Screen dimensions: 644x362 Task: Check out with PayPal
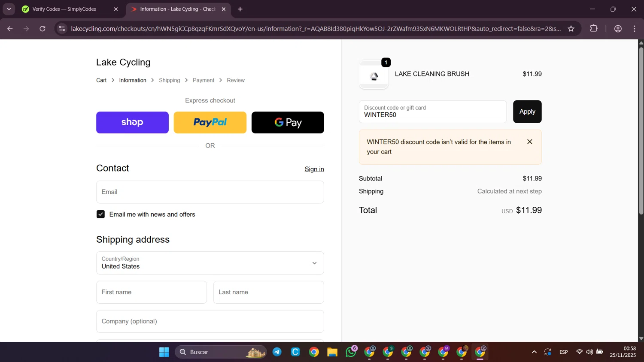point(210,123)
